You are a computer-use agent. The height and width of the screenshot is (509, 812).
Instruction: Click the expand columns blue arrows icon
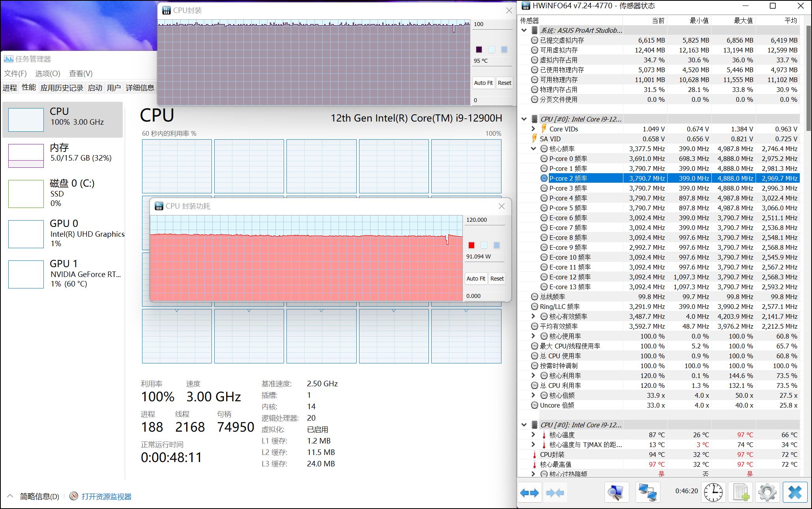529,492
